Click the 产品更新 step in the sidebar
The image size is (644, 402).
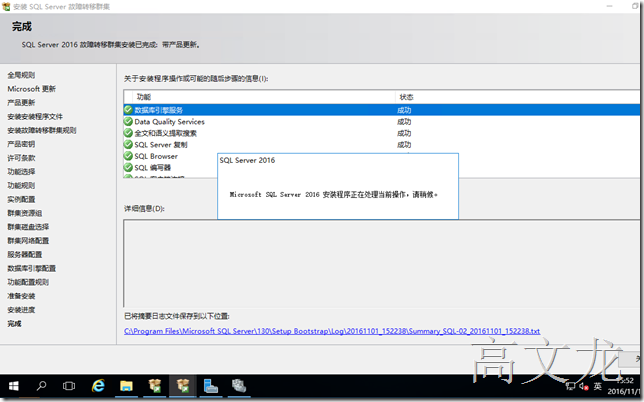tap(21, 103)
